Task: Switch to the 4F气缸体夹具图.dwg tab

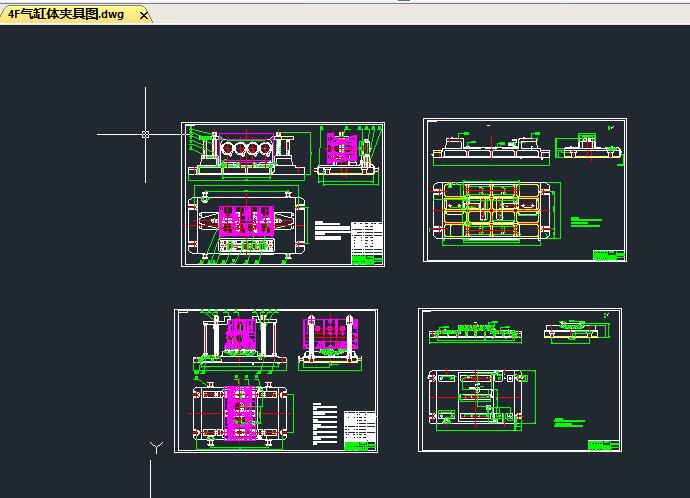Action: point(66,15)
